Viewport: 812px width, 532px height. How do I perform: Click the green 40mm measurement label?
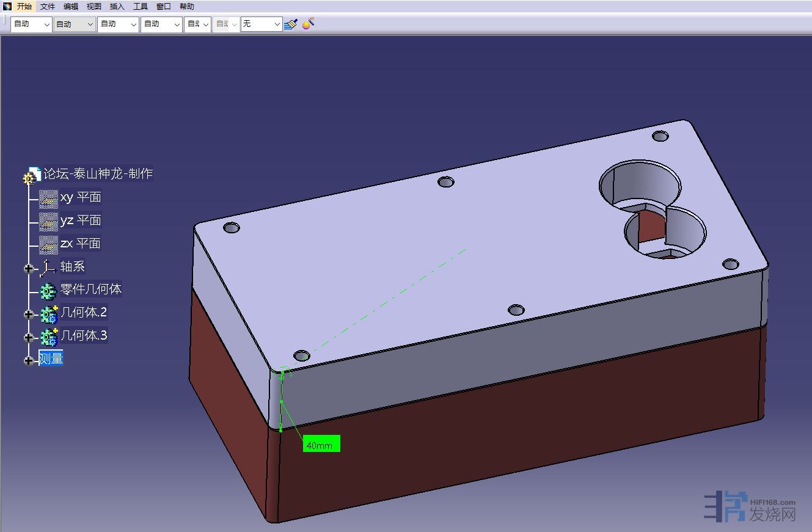(x=321, y=445)
